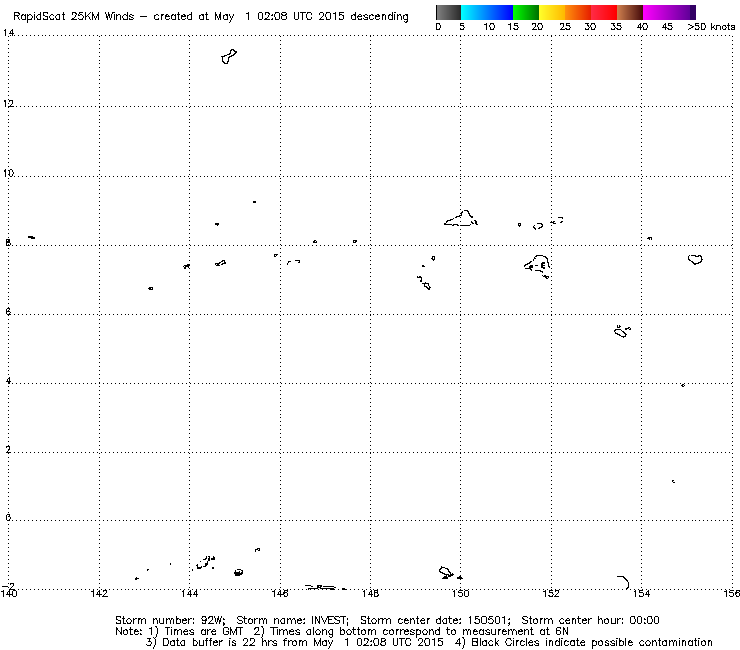Click the 'descending' word in the title

pyautogui.click(x=379, y=16)
